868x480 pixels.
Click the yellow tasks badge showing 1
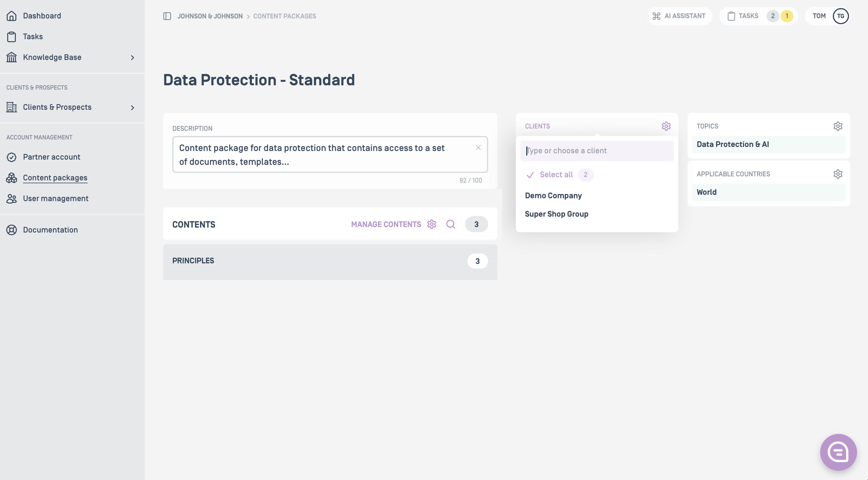787,16
